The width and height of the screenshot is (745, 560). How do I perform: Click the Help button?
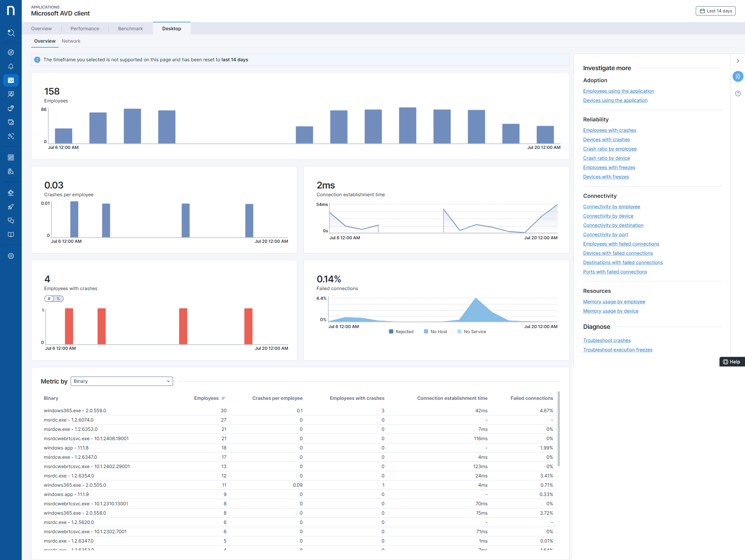[x=732, y=362]
